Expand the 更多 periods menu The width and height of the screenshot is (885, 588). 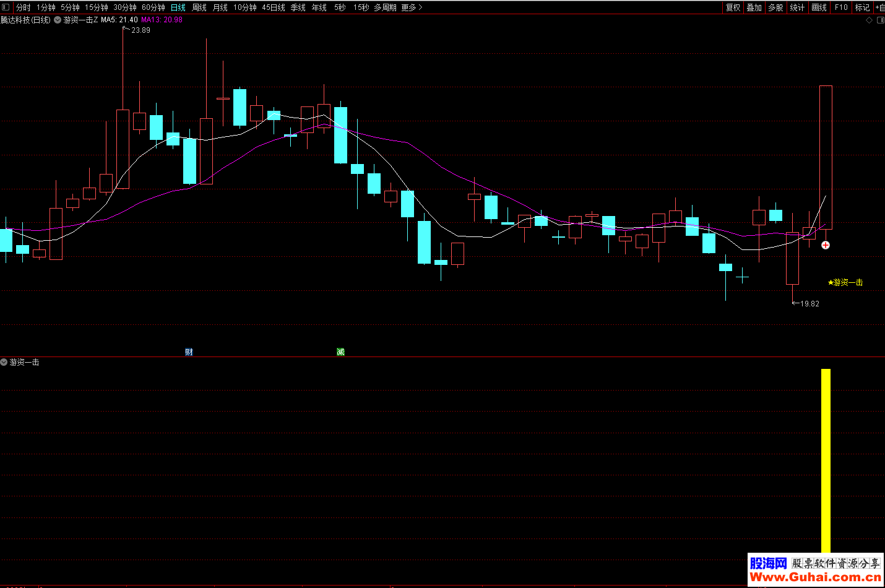tap(412, 7)
